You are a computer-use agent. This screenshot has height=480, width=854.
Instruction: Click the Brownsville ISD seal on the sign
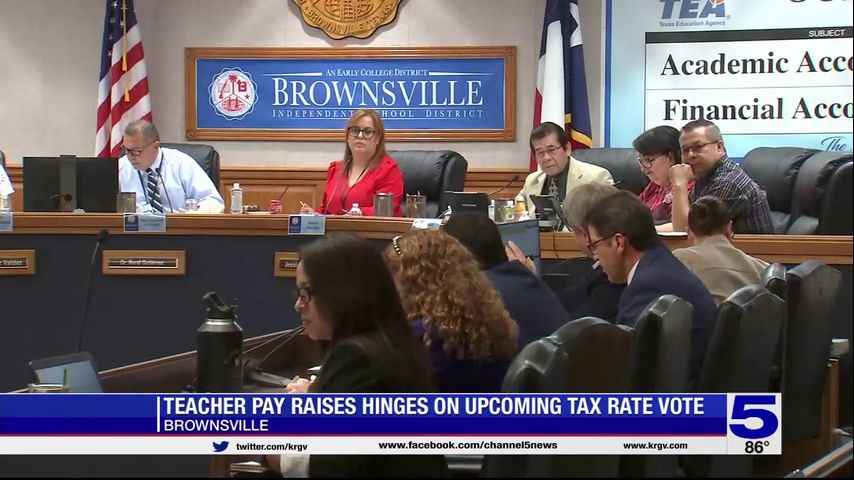click(x=232, y=93)
